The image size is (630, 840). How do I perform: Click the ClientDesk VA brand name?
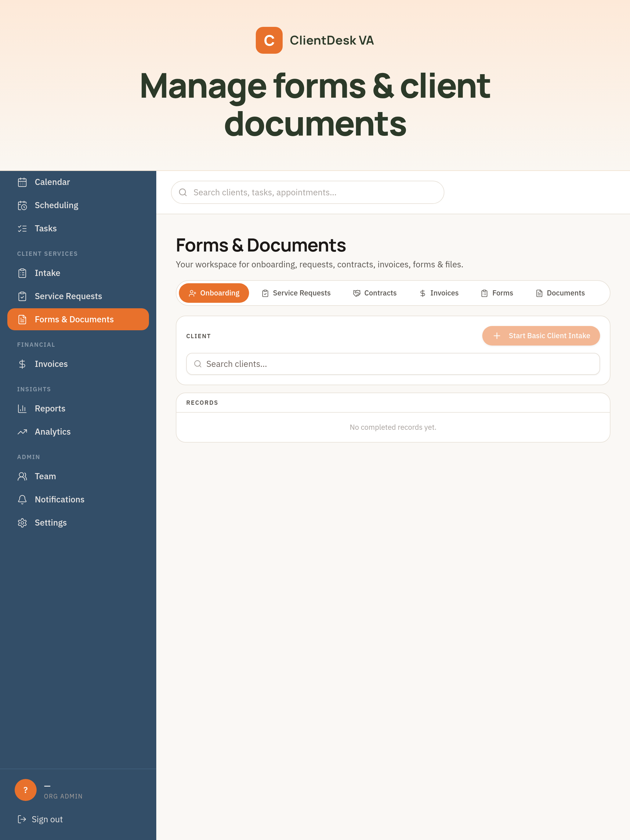click(332, 40)
